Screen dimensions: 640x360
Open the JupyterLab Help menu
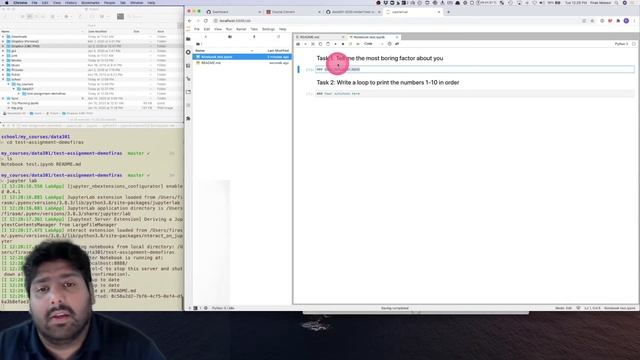282,29
